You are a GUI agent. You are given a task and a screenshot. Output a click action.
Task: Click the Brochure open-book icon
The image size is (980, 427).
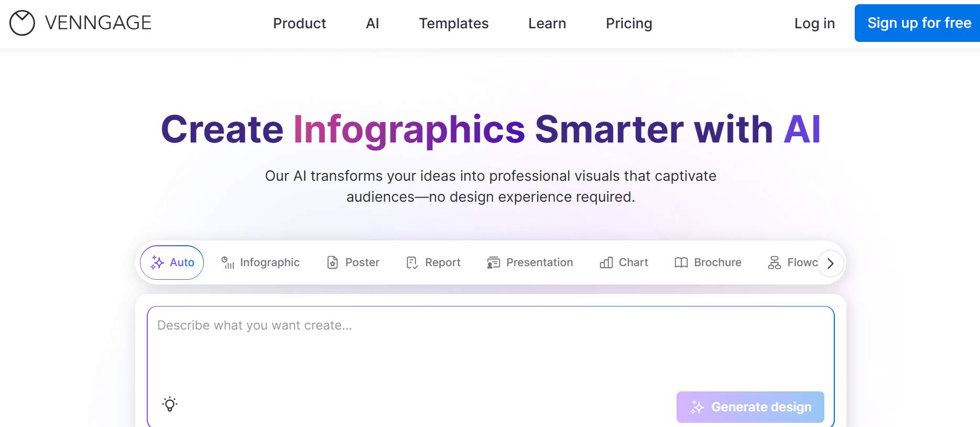pos(681,262)
